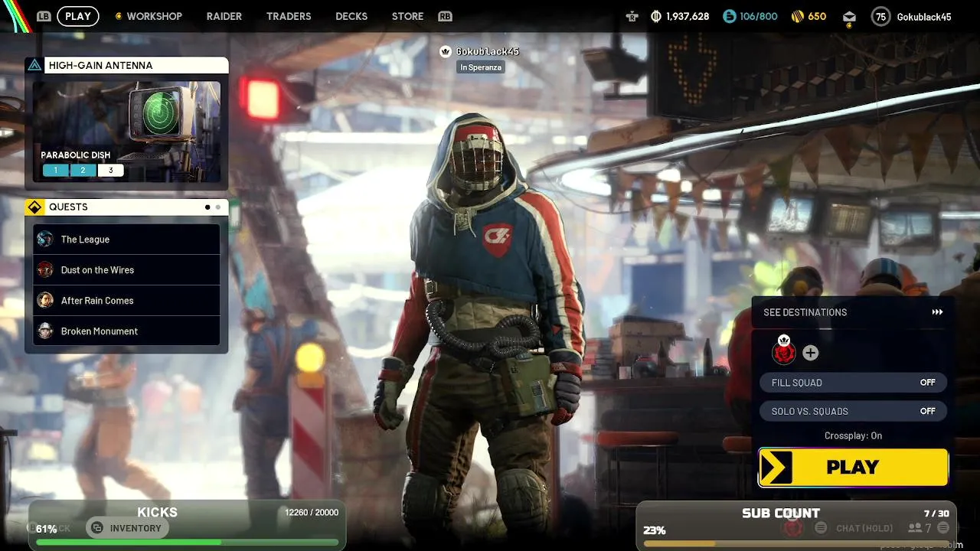The height and width of the screenshot is (551, 980).
Task: Open the WORKSHOP tab
Action: click(x=154, y=16)
